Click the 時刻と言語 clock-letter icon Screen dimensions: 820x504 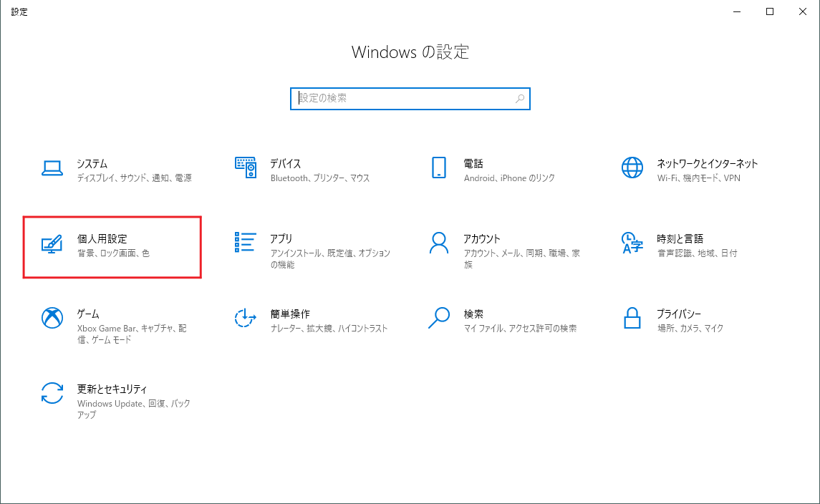pos(632,243)
